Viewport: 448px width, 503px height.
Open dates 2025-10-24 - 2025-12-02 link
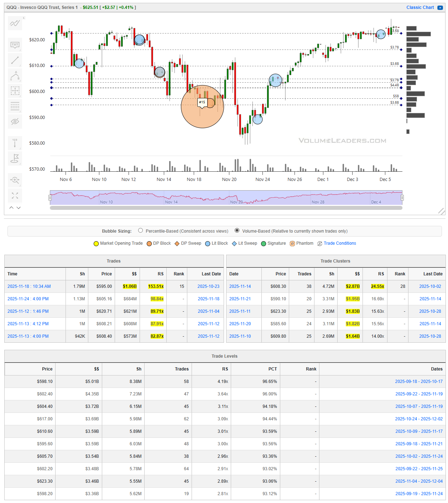419,419
